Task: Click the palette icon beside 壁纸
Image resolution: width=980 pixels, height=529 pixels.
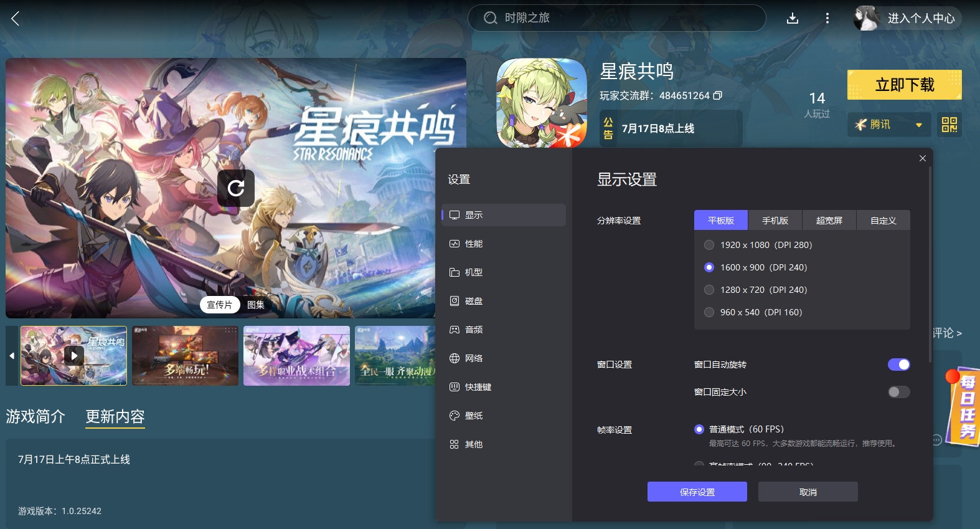Action: 455,416
